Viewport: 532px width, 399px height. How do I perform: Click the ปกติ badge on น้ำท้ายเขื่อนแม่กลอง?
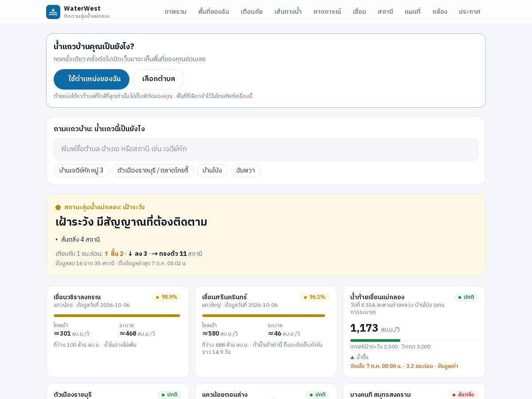(466, 297)
